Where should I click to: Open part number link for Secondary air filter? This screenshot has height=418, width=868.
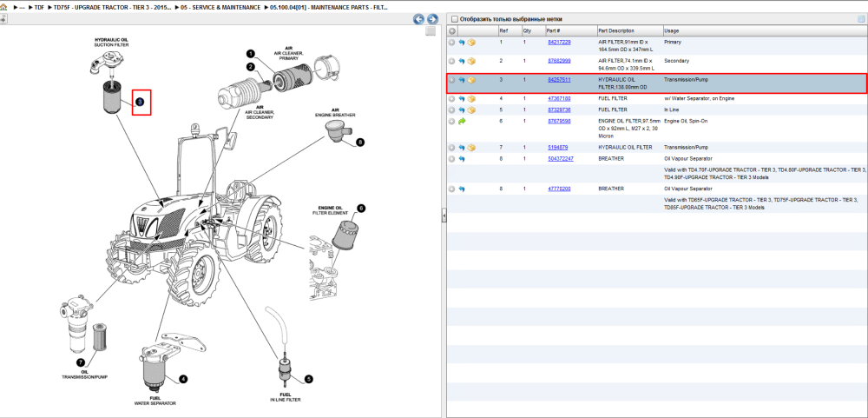[x=559, y=61]
